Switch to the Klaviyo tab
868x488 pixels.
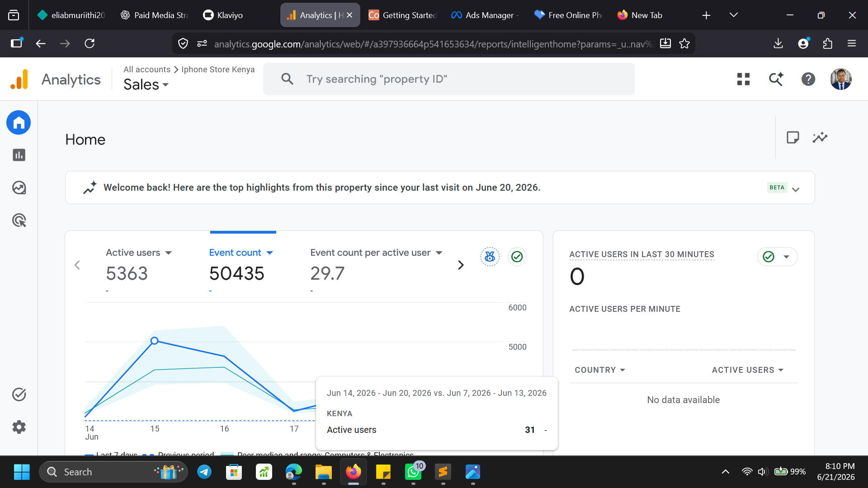point(237,15)
